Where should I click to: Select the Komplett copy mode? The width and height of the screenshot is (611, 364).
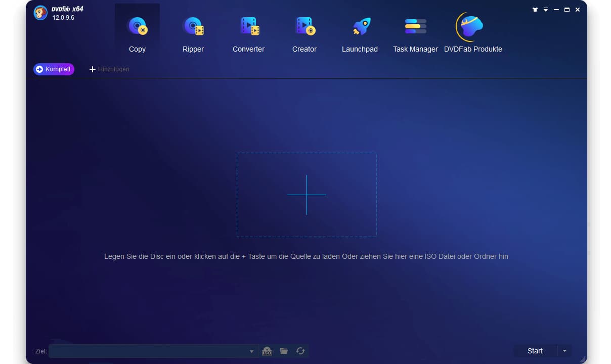[x=54, y=69]
